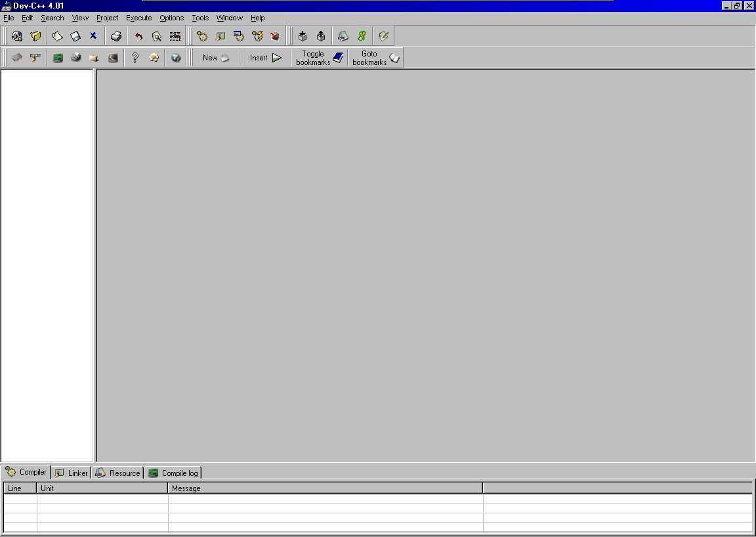Start debugging with the red bug icon
The height and width of the screenshot is (537, 756).
pos(275,36)
